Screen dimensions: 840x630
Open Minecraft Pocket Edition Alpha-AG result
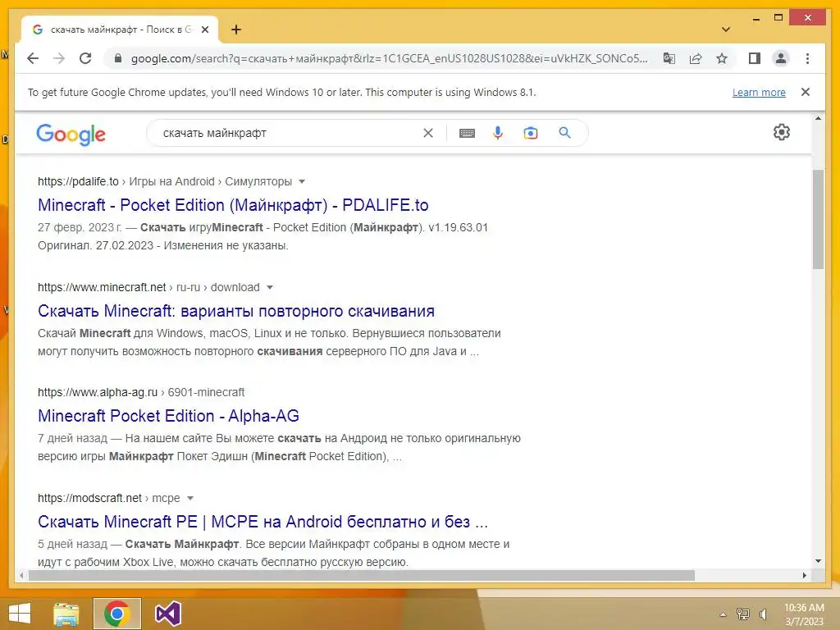168,416
